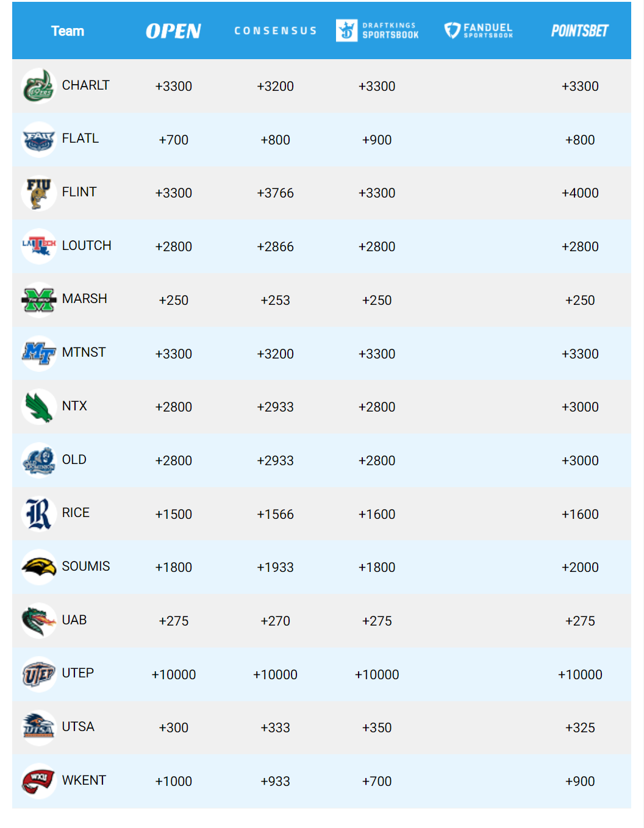
Task: Open the FanDuel Sportsbook header link
Action: coord(479,30)
